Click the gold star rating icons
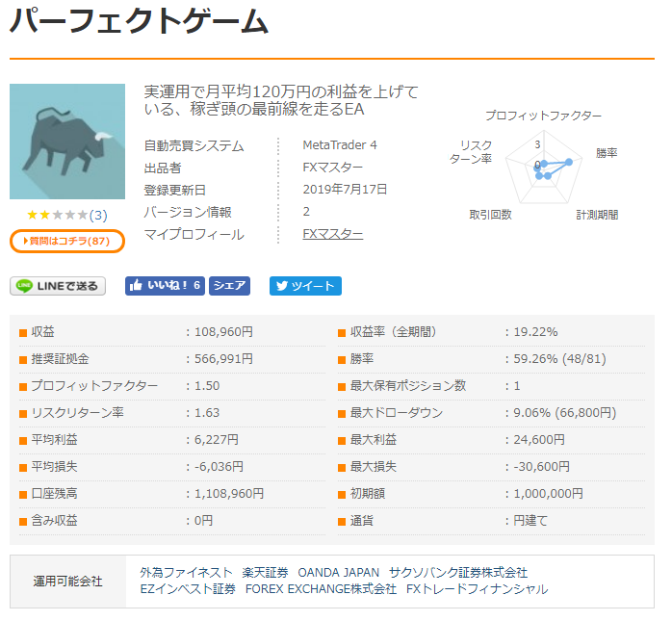Image resolution: width=672 pixels, height=621 pixels. (57, 215)
